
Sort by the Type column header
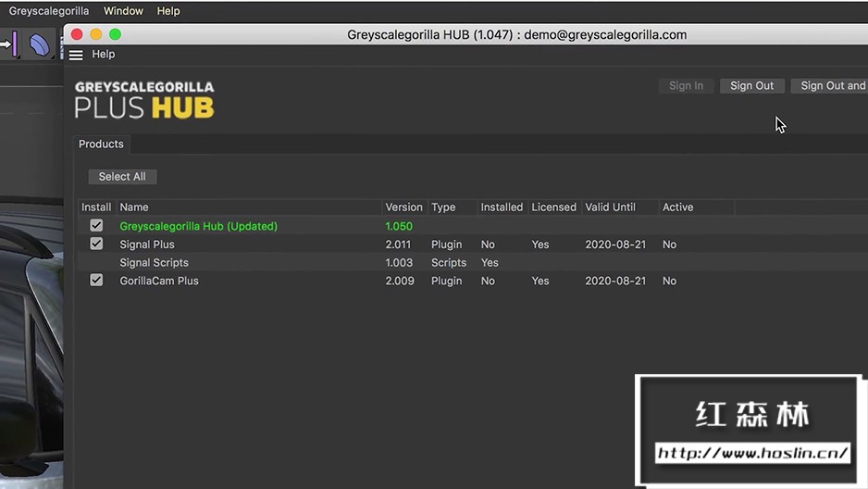(443, 207)
